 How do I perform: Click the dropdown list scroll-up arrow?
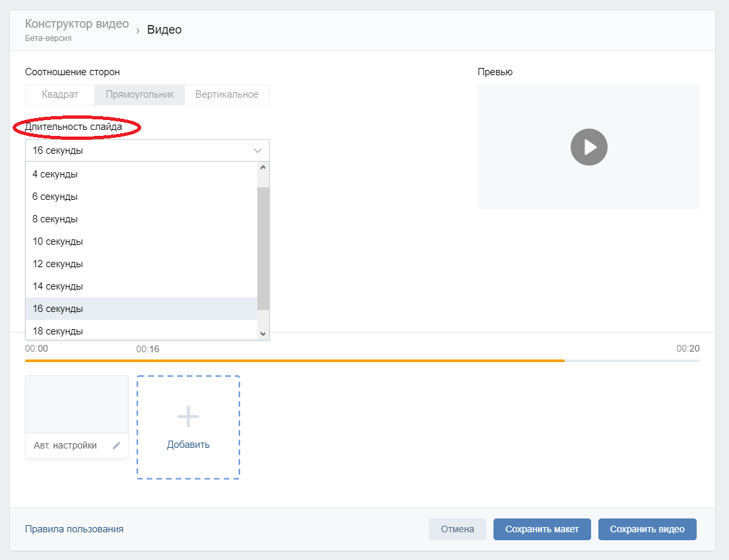point(263,168)
